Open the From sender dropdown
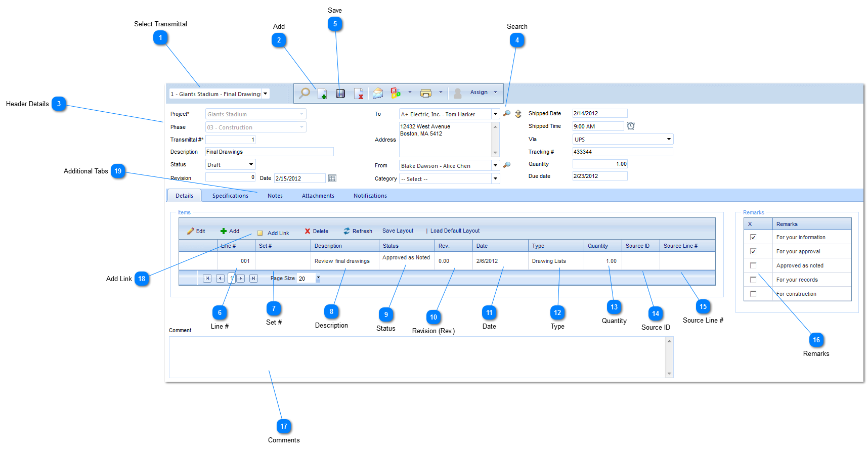 (496, 165)
